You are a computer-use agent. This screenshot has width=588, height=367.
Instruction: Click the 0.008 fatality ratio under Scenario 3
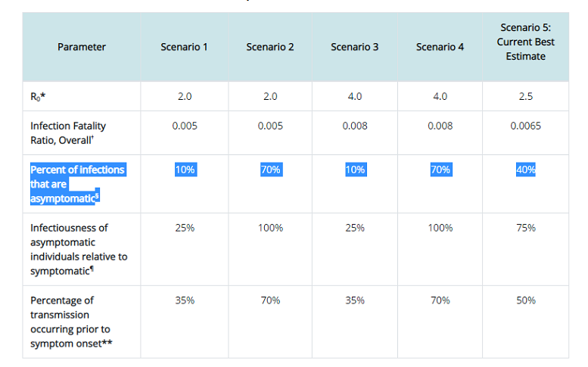[355, 126]
